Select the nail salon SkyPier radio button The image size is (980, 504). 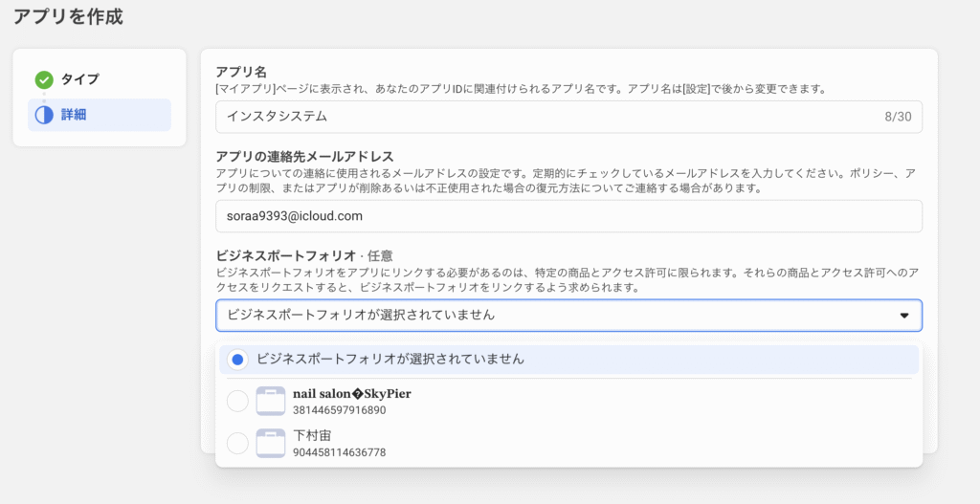[x=237, y=401]
